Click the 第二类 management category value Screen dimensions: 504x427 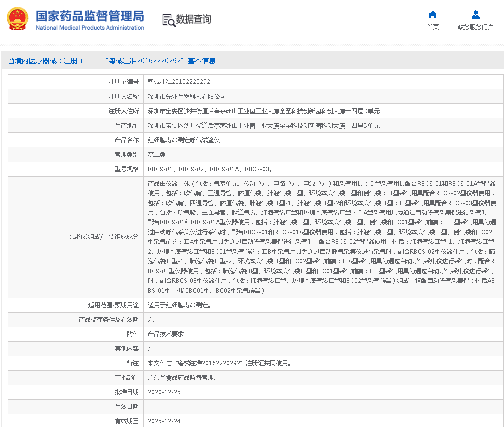click(x=156, y=155)
